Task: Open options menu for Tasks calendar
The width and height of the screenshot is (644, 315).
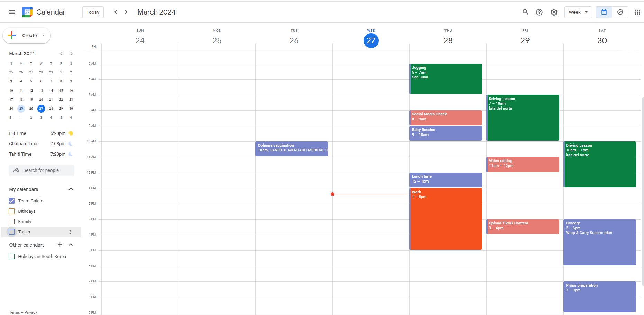Action: pos(70,232)
